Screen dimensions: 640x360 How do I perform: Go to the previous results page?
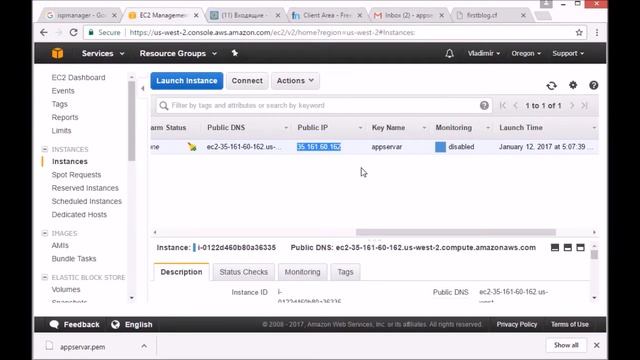click(x=516, y=106)
